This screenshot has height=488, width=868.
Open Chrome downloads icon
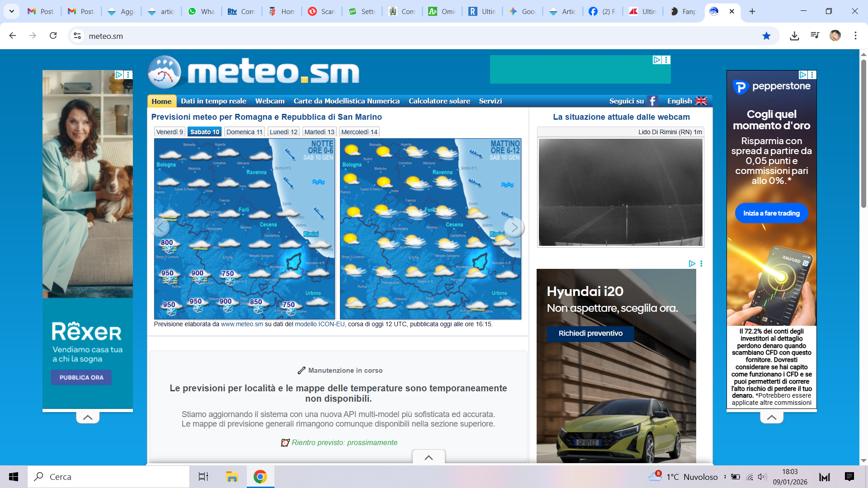[x=794, y=36]
